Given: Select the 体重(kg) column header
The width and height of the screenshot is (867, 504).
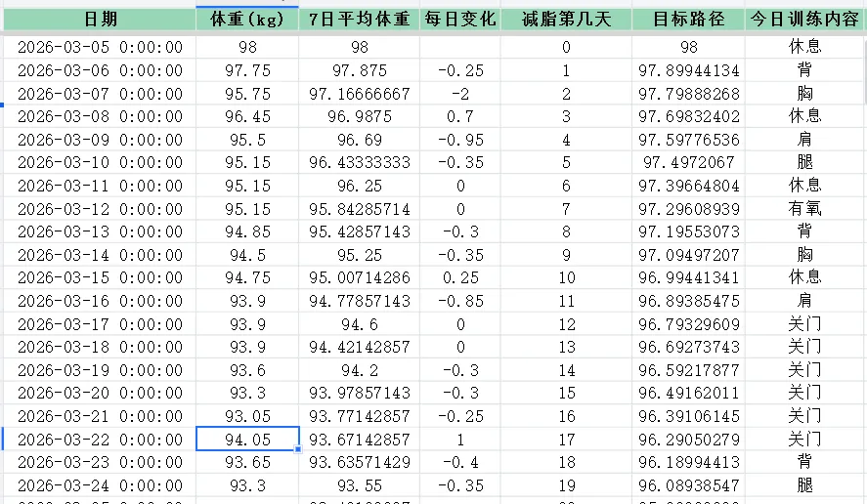Looking at the screenshot, I should click(247, 20).
